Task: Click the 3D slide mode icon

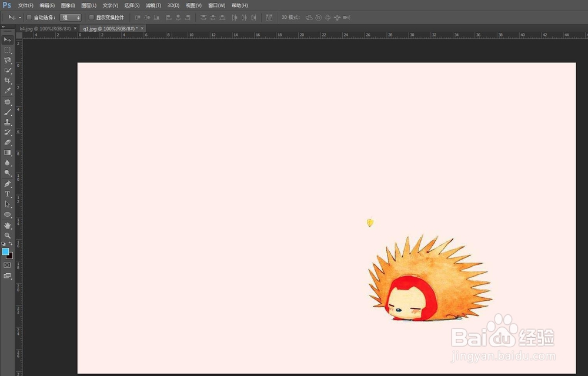Action: (337, 18)
